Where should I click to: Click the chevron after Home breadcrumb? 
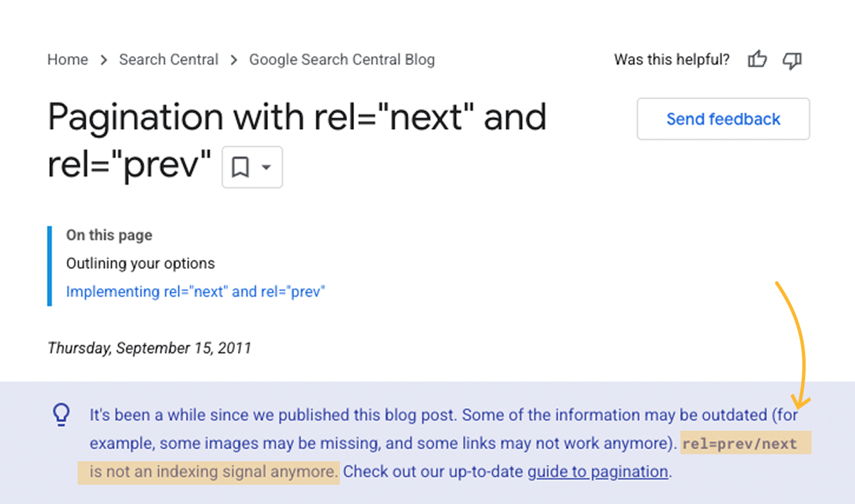(x=104, y=60)
